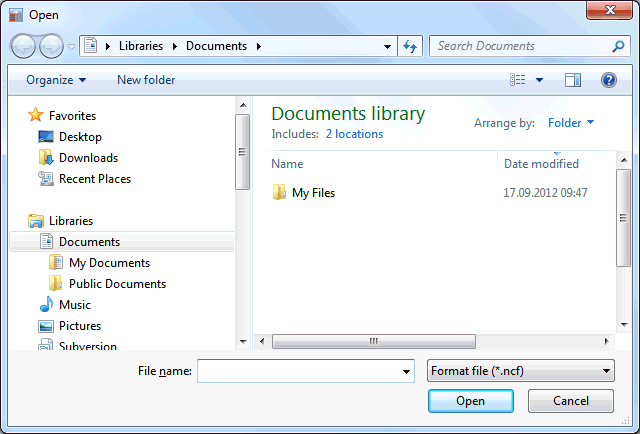Click the Libraries folder icon
The image size is (640, 434).
36,221
